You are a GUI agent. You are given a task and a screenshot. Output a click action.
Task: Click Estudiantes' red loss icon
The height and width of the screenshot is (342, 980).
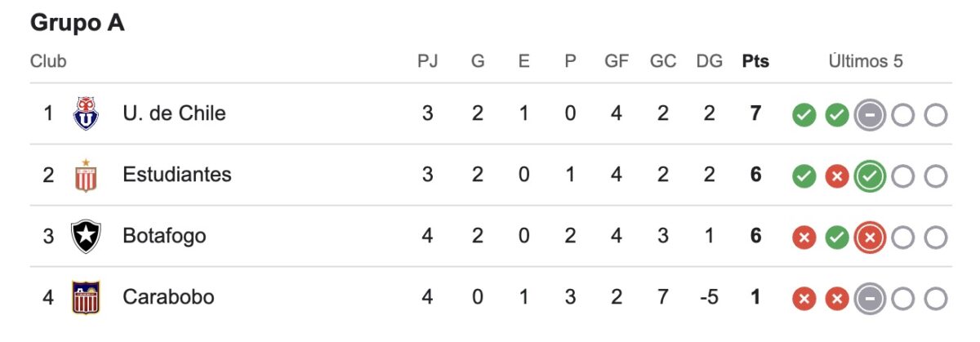click(x=836, y=176)
